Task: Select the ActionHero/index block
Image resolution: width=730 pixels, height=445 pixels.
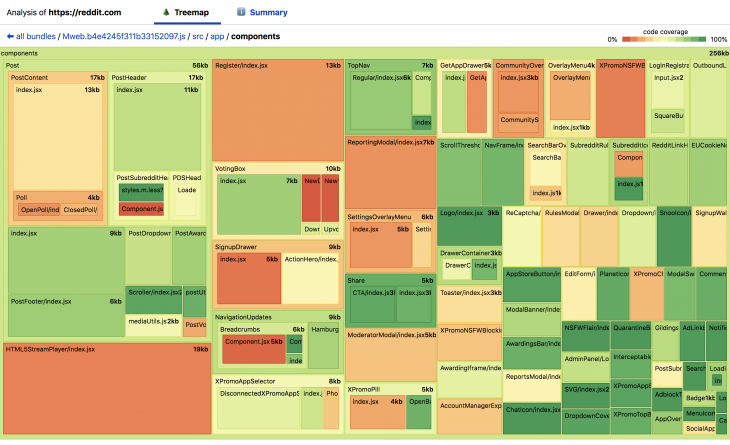Action: point(311,278)
